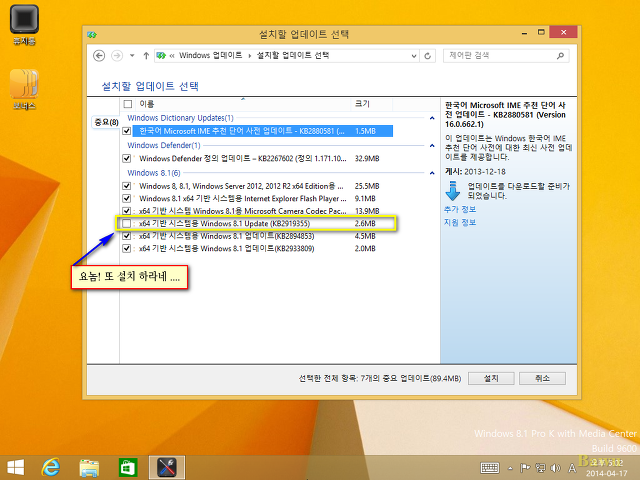Click the network tray icon
This screenshot has width=640, height=480.
540,468
